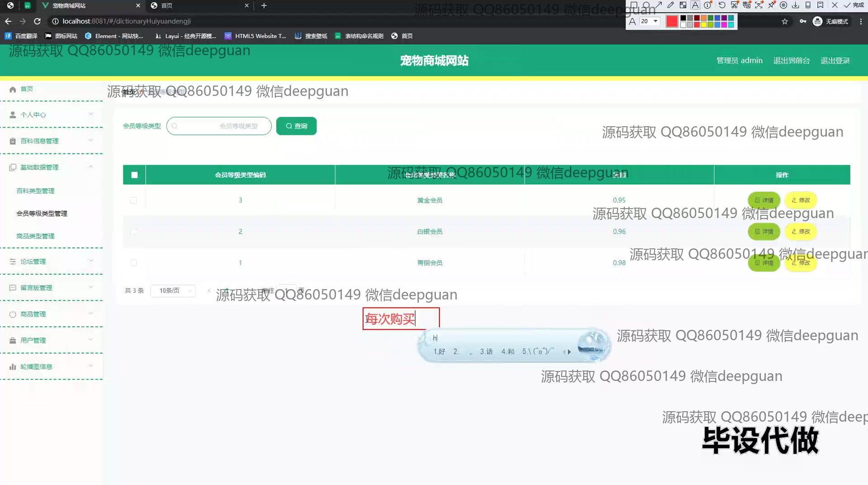The width and height of the screenshot is (868, 485).
Task: Open the Layui bookmark
Action: (x=185, y=36)
